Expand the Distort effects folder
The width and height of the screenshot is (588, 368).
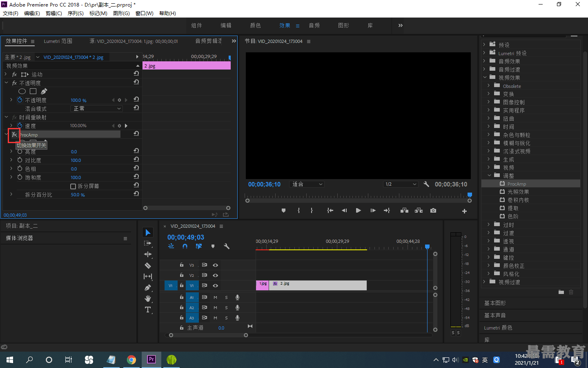pyautogui.click(x=489, y=119)
